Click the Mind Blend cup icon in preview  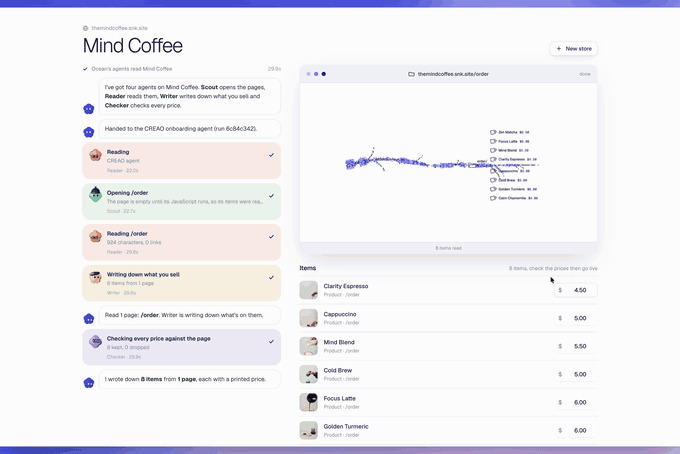[x=493, y=150]
